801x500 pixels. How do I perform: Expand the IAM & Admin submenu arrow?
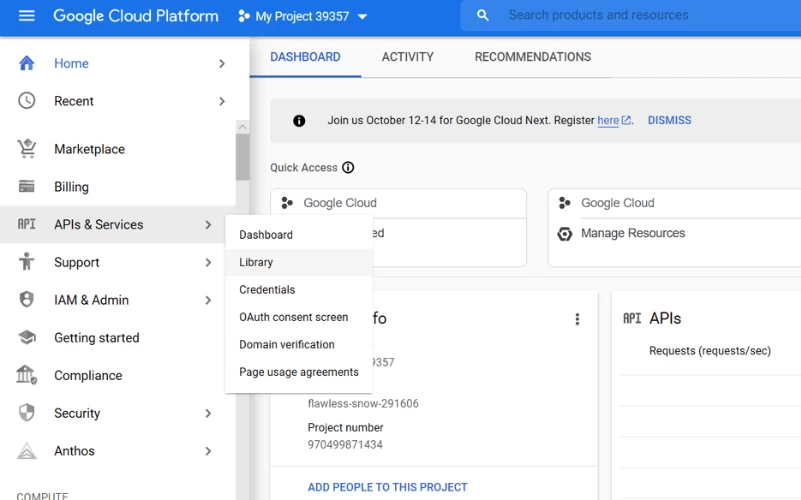[208, 300]
